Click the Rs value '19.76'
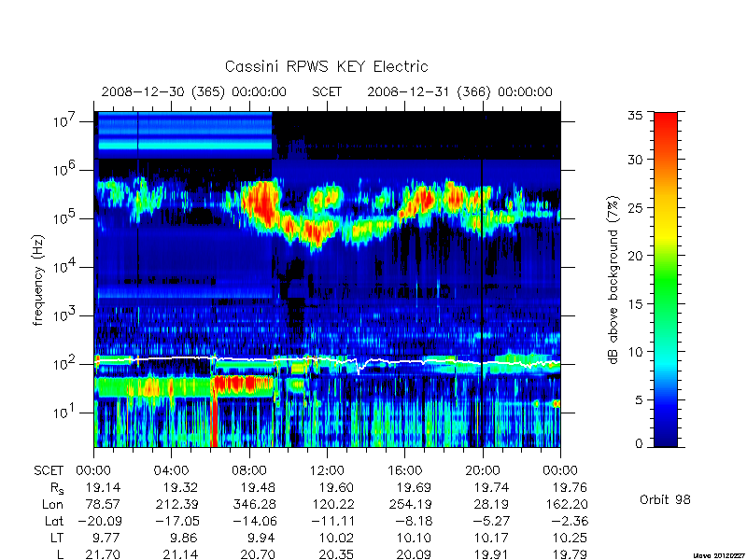The height and width of the screenshot is (560, 747). [x=570, y=487]
